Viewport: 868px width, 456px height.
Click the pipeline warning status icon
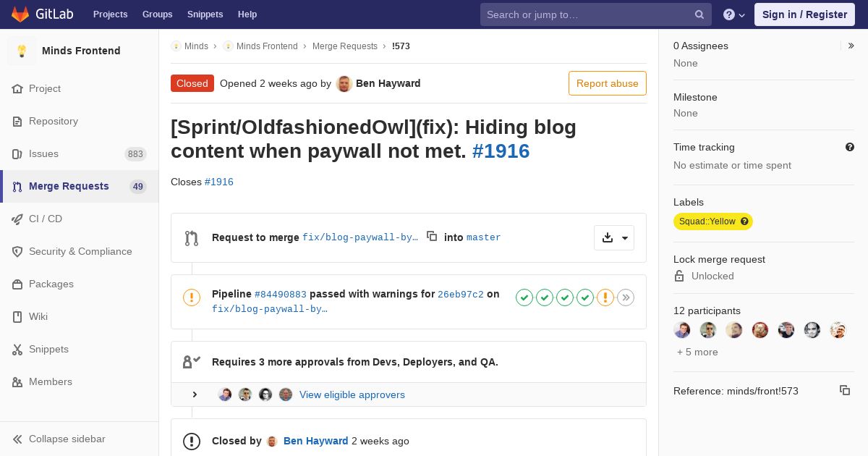(192, 297)
